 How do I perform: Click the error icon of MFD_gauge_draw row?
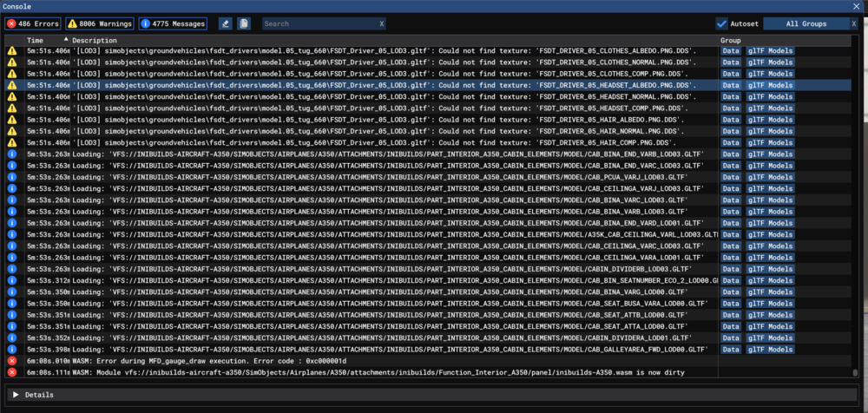click(x=12, y=360)
